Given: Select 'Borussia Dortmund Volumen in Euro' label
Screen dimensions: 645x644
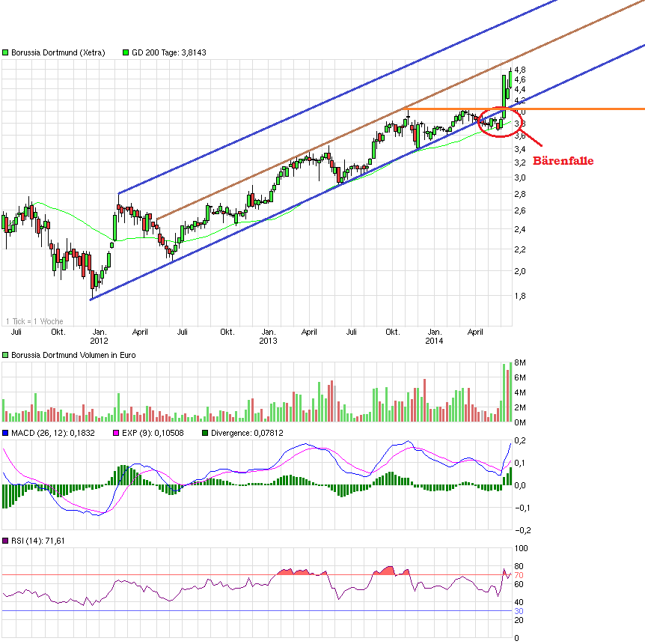Looking at the screenshot, I should tap(73, 356).
